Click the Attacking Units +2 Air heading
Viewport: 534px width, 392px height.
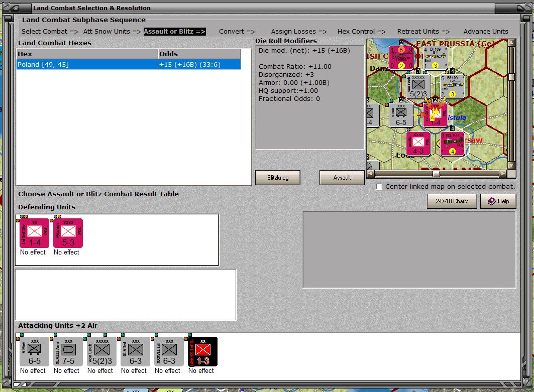click(x=58, y=325)
